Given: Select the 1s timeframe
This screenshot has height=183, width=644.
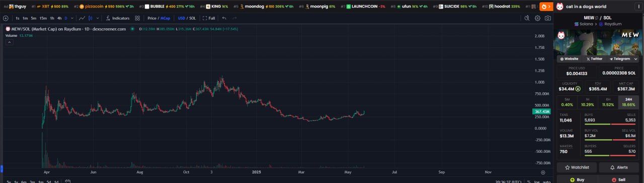Looking at the screenshot, I should (18, 18).
